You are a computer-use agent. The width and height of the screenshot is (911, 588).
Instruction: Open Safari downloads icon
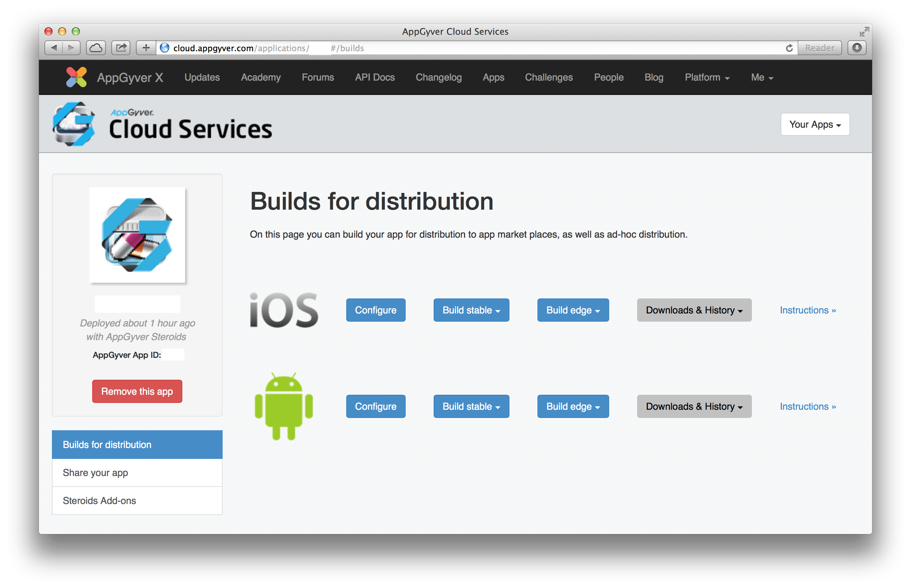[x=857, y=48]
